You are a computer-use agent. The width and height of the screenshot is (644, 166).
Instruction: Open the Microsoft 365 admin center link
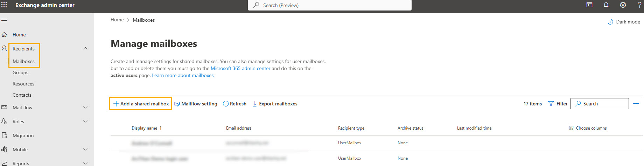[x=240, y=68]
